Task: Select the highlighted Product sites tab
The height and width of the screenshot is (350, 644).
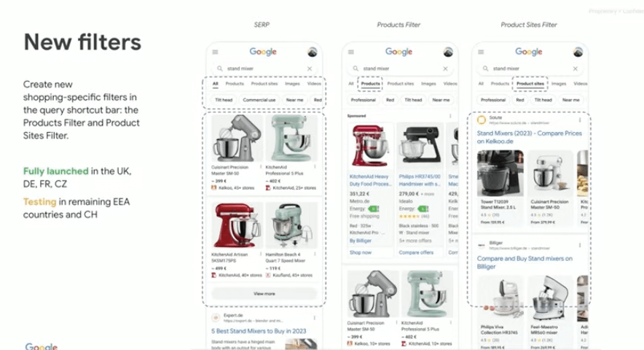Action: tap(530, 84)
